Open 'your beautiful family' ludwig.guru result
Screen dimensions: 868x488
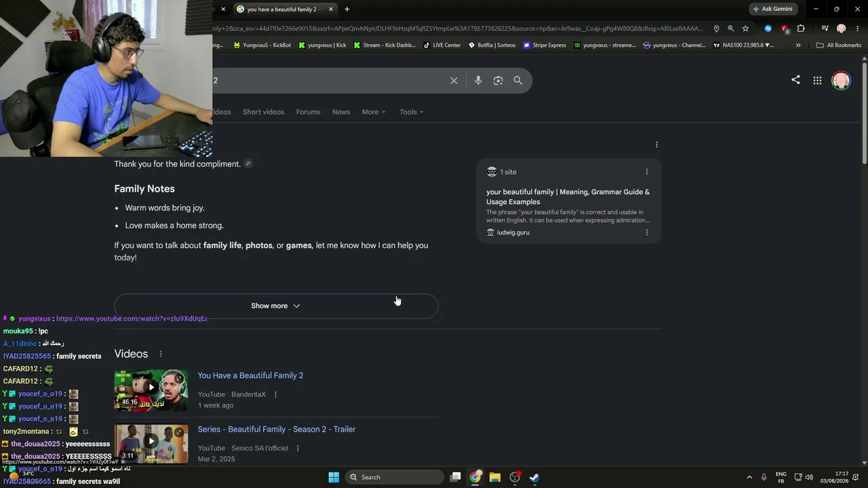[568, 197]
